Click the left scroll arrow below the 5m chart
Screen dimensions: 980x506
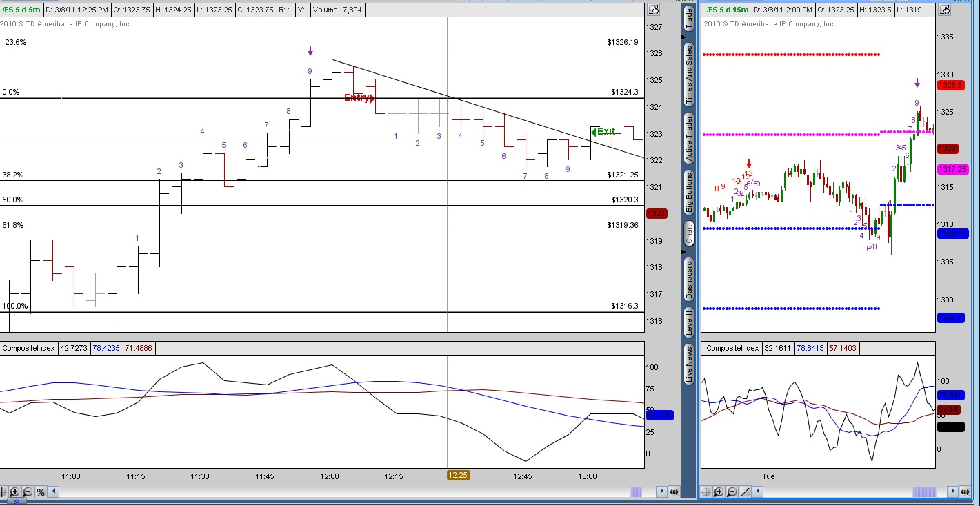point(54,492)
